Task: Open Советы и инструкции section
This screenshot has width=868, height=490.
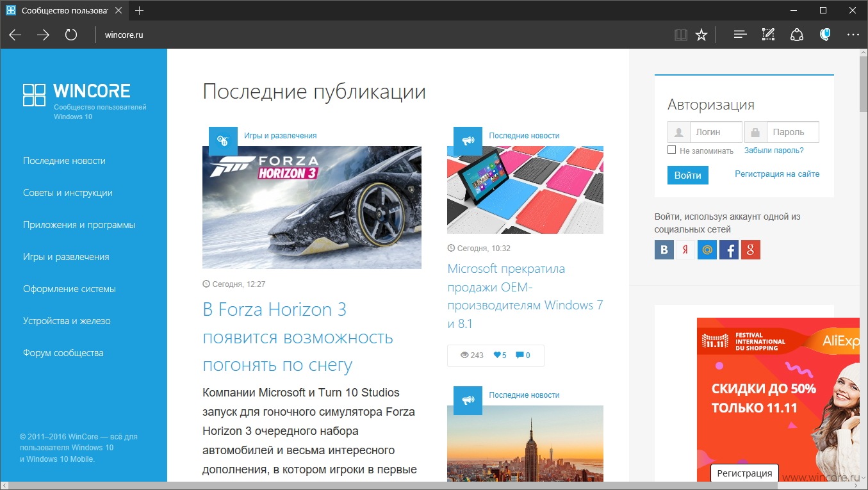Action: (68, 193)
